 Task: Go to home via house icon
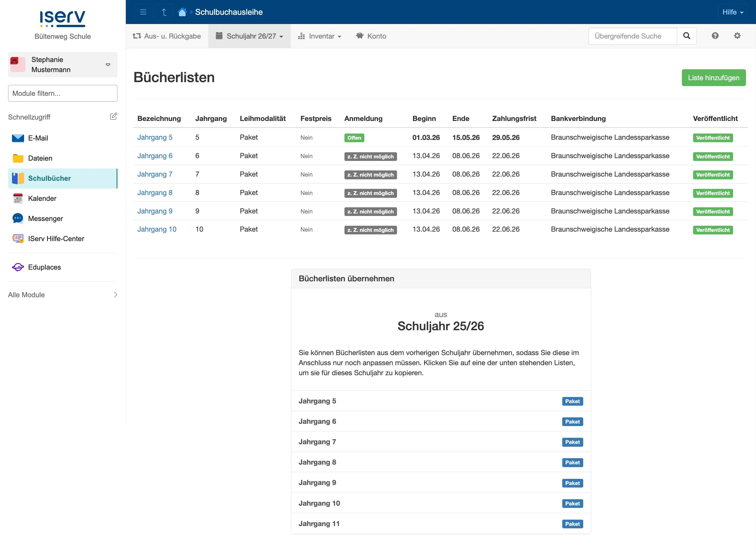182,12
